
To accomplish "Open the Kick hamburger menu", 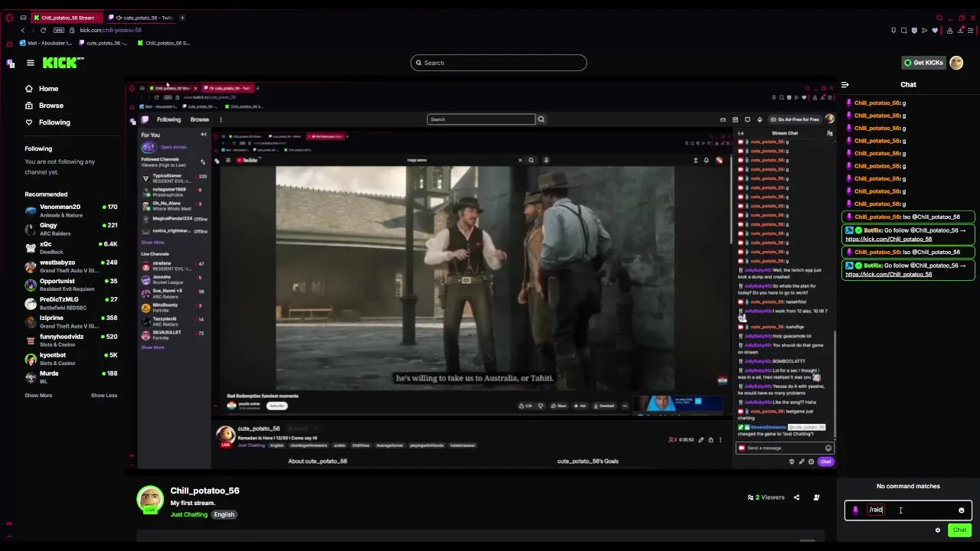I will click(x=30, y=63).
